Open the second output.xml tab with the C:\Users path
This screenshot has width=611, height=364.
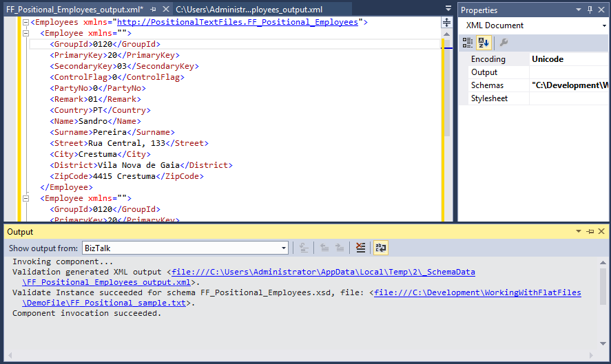click(249, 10)
